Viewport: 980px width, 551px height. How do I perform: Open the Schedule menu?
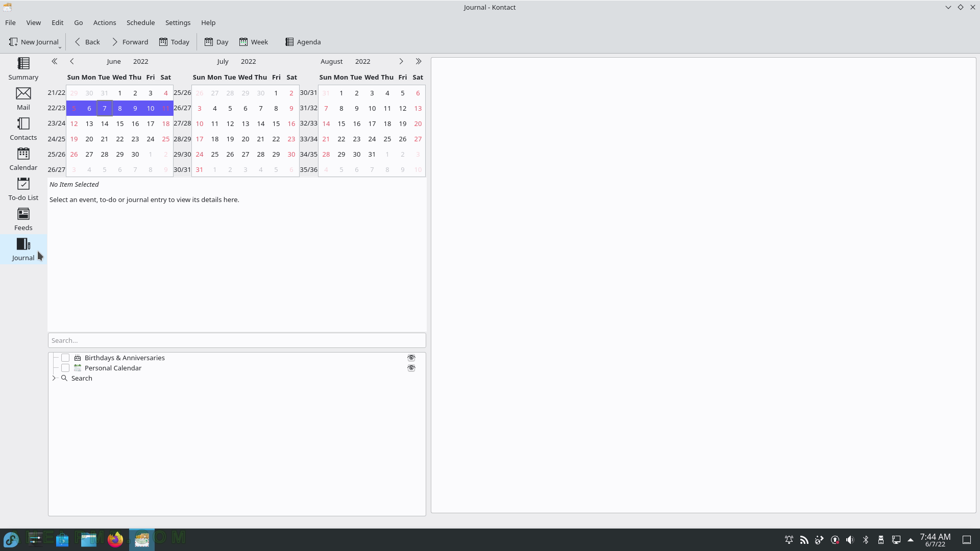[x=141, y=22]
